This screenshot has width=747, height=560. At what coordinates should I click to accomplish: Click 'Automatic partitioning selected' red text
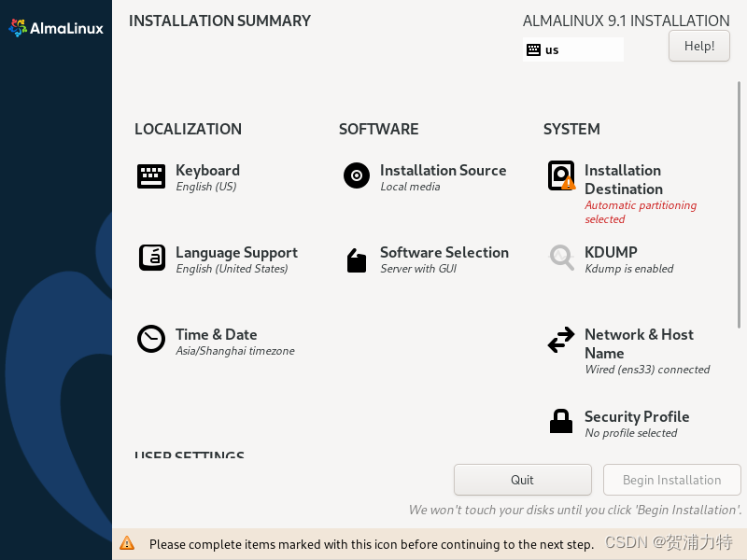coord(641,212)
